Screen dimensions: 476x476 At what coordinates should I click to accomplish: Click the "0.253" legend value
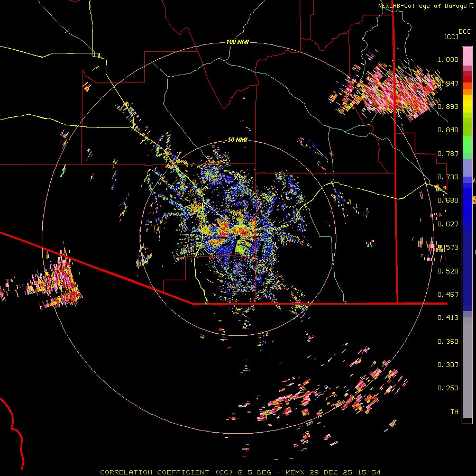pyautogui.click(x=448, y=388)
